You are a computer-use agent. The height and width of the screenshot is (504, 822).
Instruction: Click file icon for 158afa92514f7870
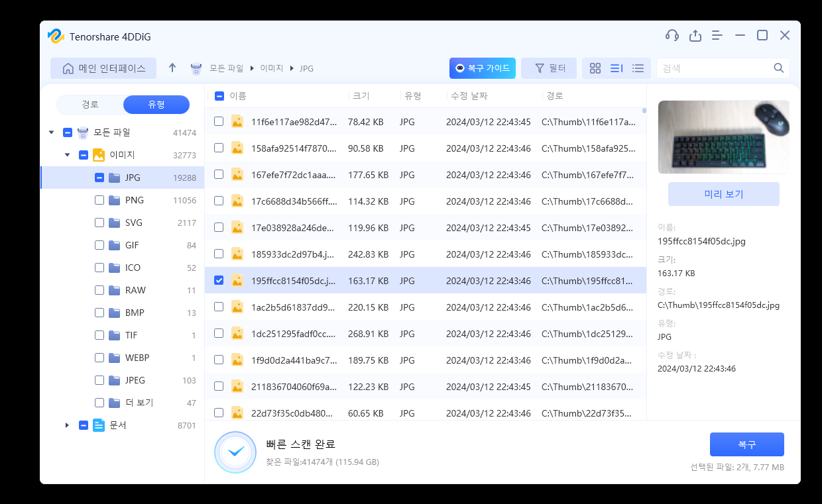coord(237,148)
